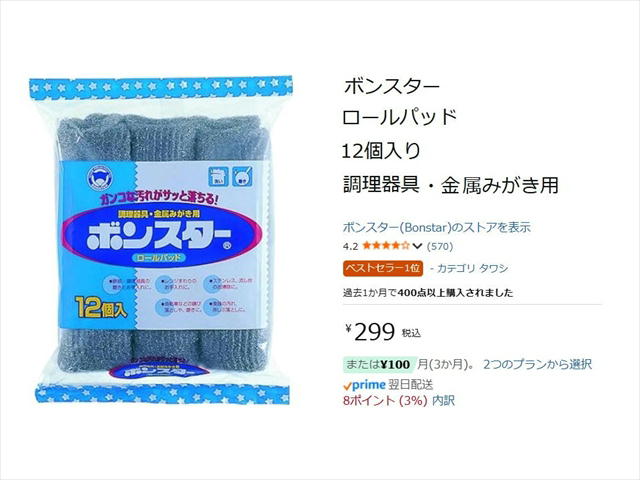Viewport: 640px width, 480px height.
Task: Click the polishing pan icon on package
Action: coord(242,176)
